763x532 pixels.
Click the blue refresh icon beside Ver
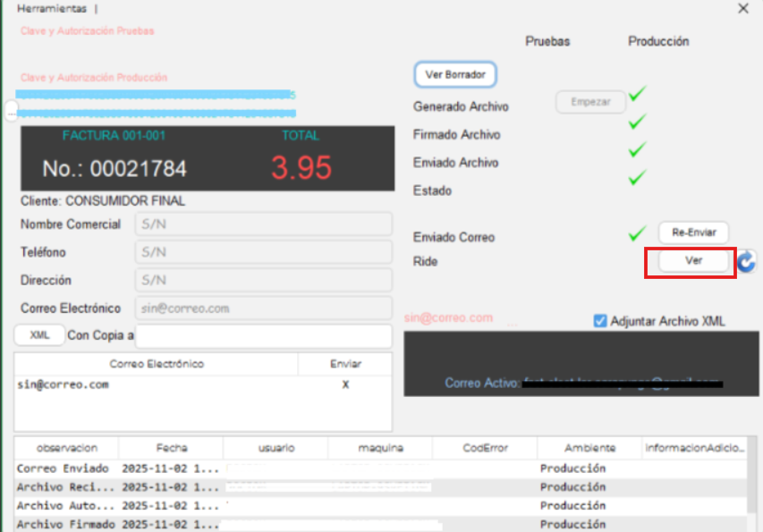pos(746,262)
